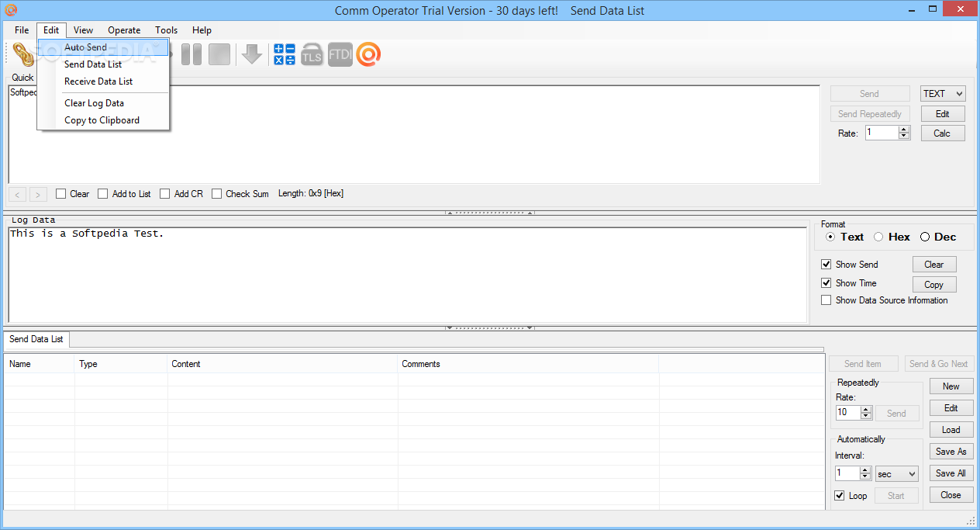
Task: Select the Text format radio button
Action: (830, 237)
